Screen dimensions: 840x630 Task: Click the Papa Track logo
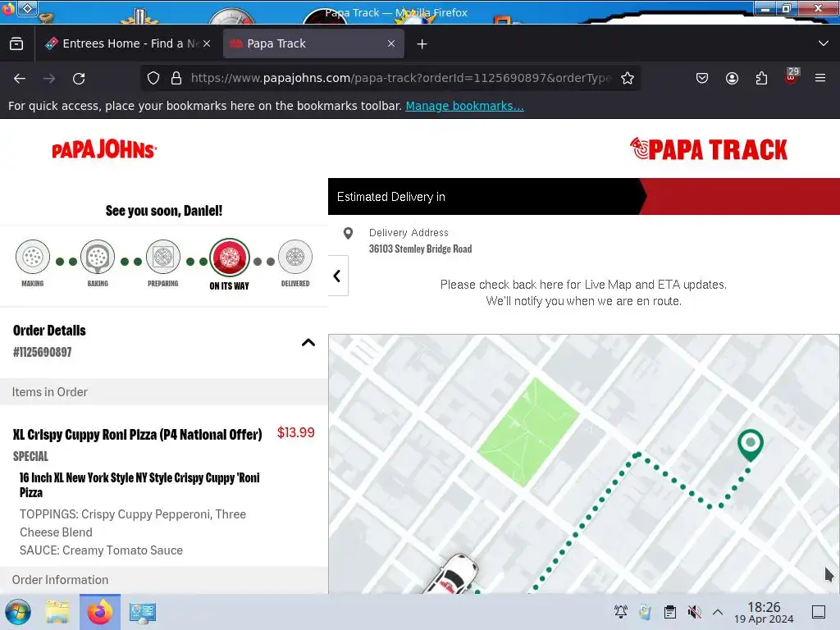708,149
